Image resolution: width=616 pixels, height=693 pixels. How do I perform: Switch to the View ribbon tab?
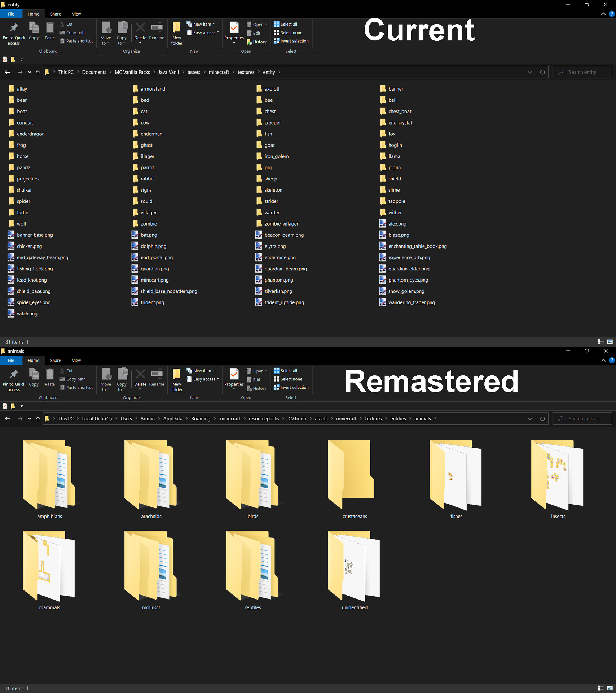tap(76, 14)
